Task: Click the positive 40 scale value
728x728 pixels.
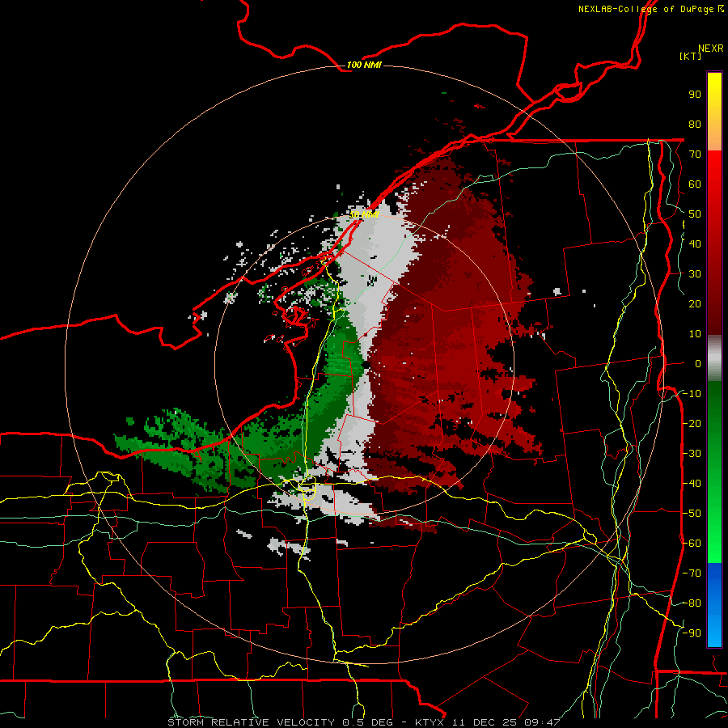Action: (x=695, y=243)
